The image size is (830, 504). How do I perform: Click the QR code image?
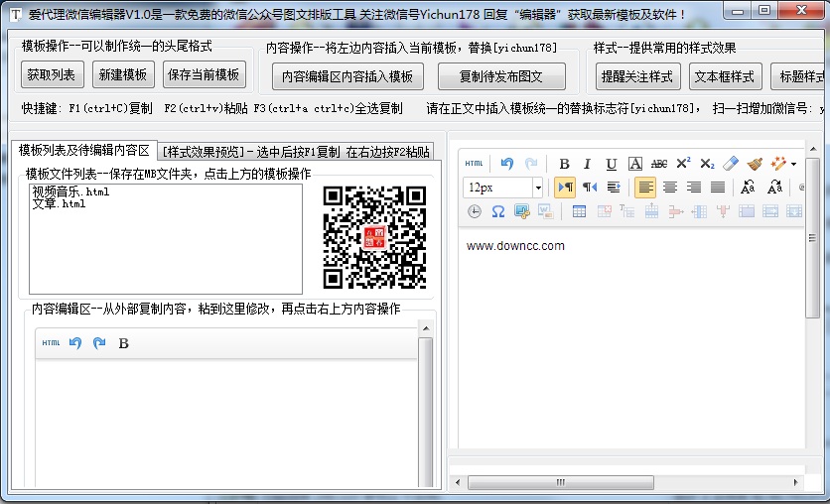[374, 237]
